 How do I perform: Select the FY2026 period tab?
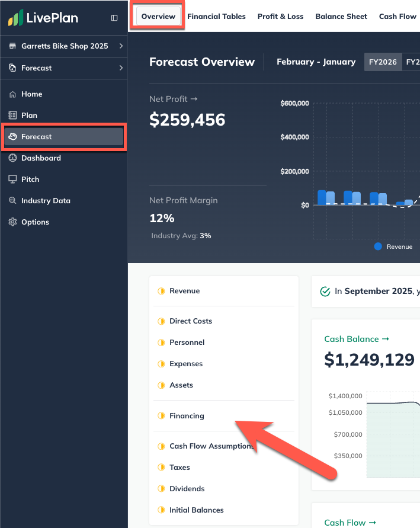pyautogui.click(x=383, y=61)
